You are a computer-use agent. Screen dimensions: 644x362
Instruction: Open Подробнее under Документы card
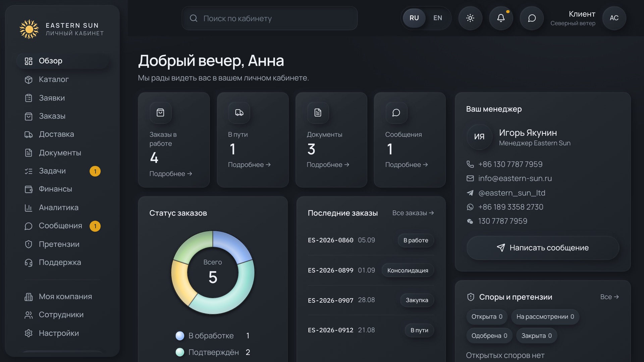click(328, 165)
